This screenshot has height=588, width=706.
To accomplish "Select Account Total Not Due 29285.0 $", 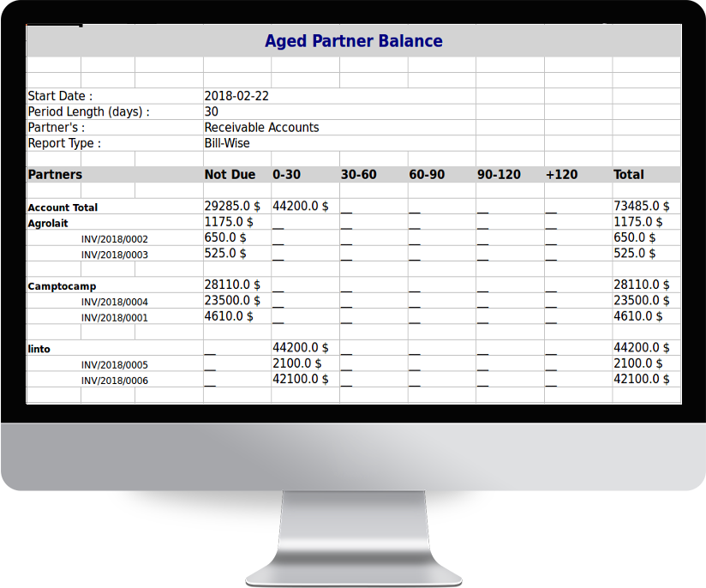I will (232, 206).
